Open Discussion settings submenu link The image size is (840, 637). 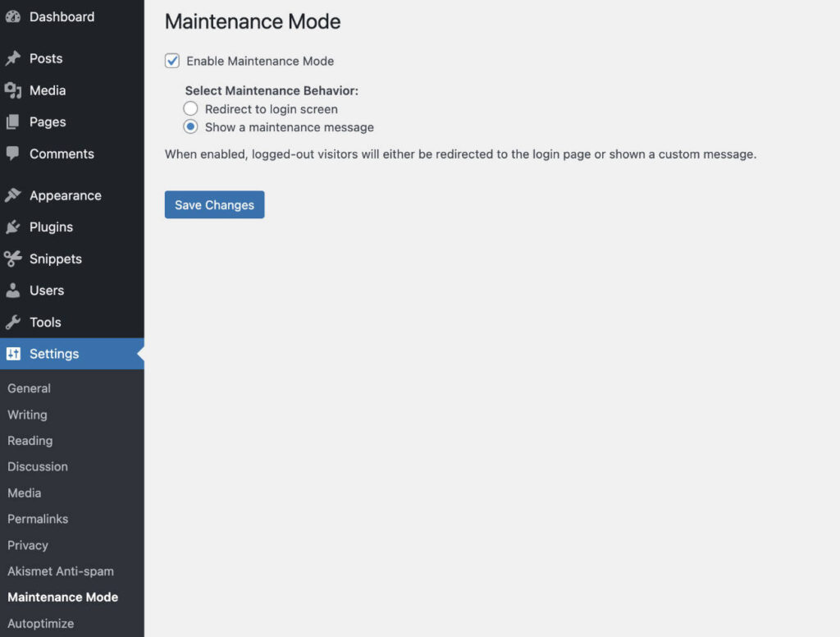(38, 466)
